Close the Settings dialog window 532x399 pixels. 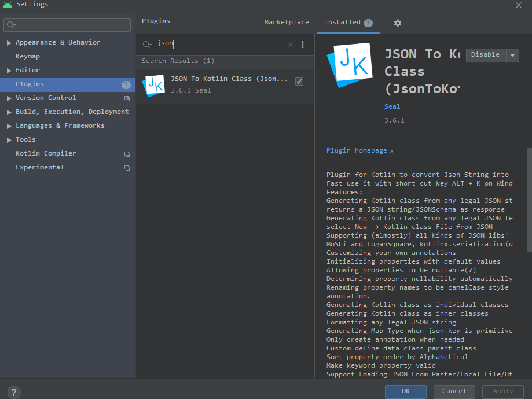tap(519, 5)
